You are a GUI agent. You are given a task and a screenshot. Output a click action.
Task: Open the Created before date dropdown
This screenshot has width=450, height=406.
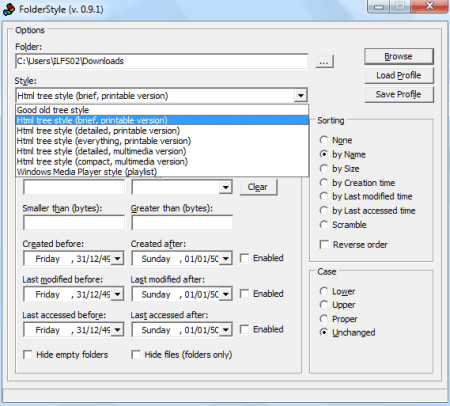pos(117,259)
